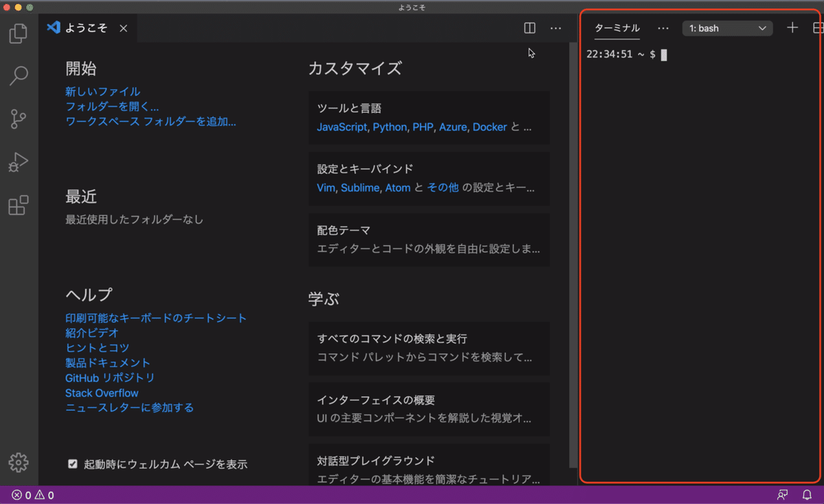Click in the terminal at the prompt
The height and width of the screenshot is (504, 824).
click(x=663, y=55)
